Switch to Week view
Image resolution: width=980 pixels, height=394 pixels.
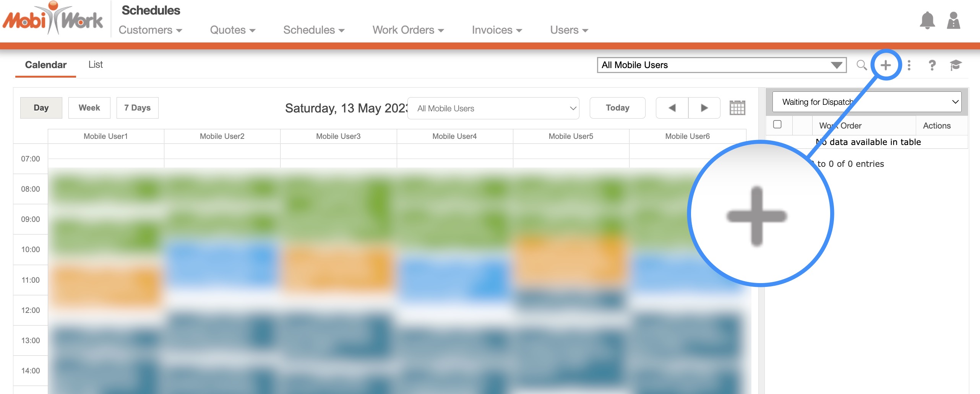click(x=89, y=108)
